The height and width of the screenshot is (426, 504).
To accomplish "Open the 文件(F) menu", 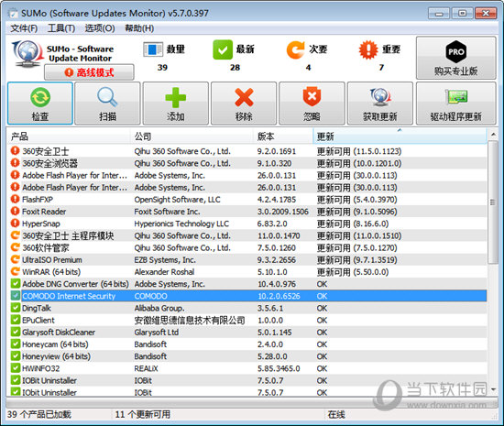I will pos(24,28).
